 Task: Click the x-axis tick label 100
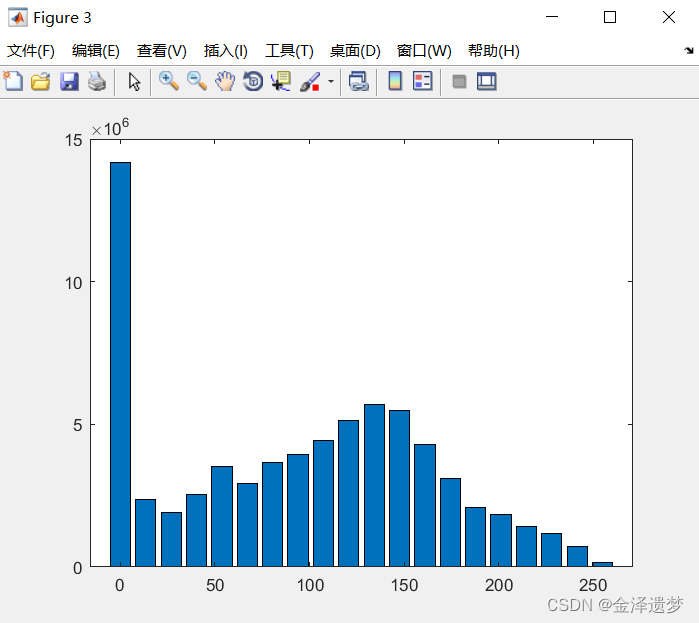[310, 585]
